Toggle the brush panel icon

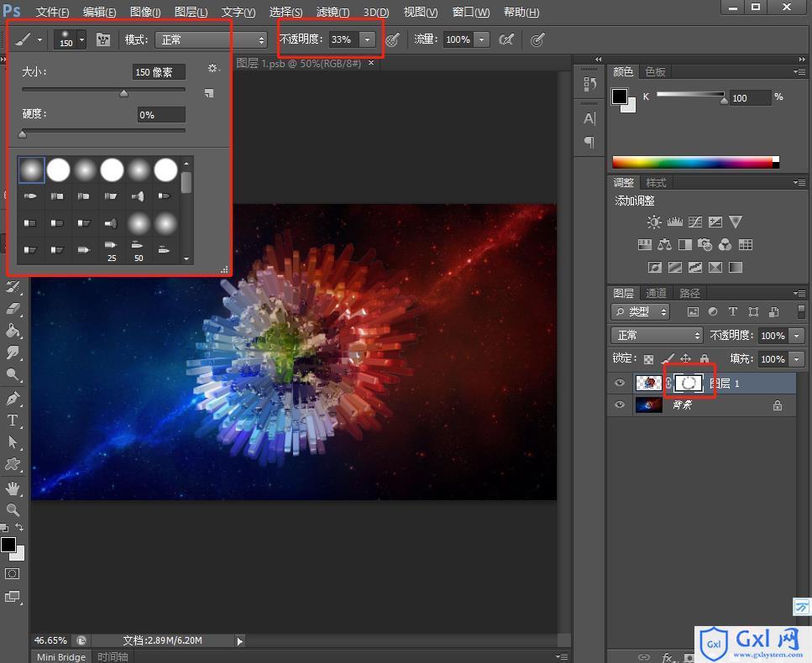[103, 39]
